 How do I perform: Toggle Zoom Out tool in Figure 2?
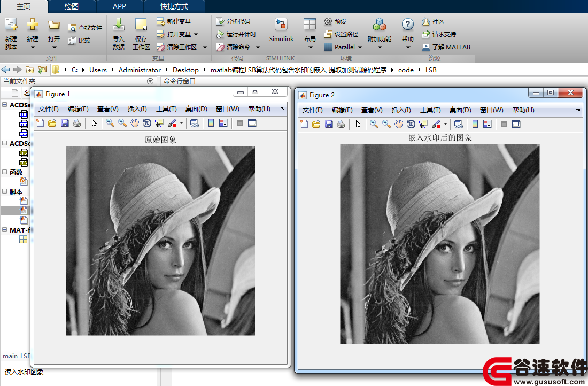point(386,124)
